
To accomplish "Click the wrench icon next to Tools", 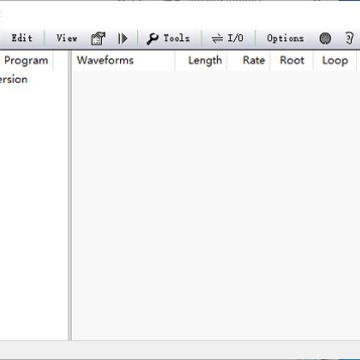I will tap(152, 39).
